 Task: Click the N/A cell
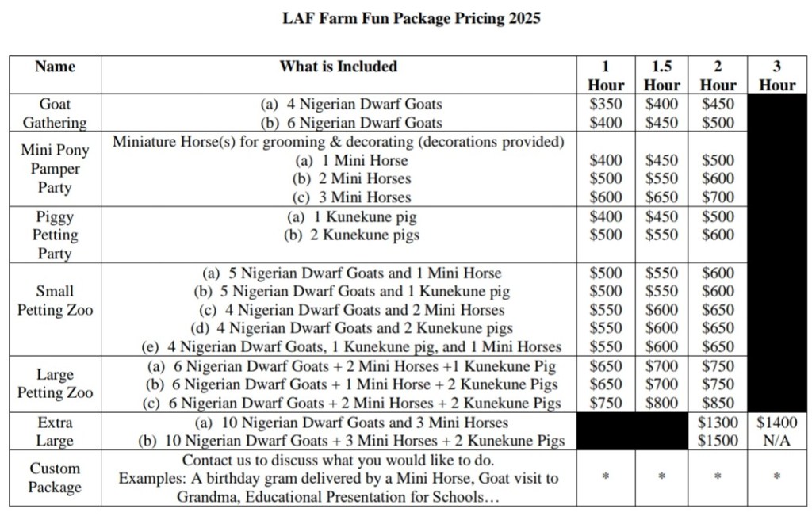(x=776, y=441)
